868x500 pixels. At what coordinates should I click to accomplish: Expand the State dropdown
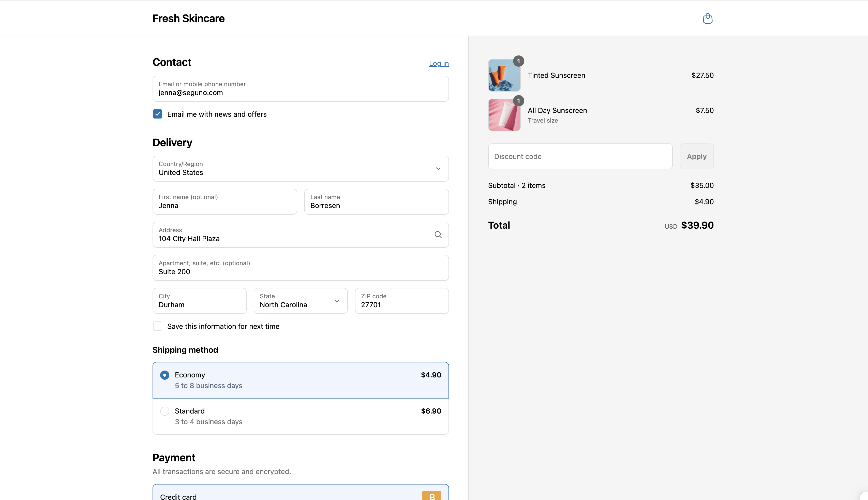click(x=300, y=301)
